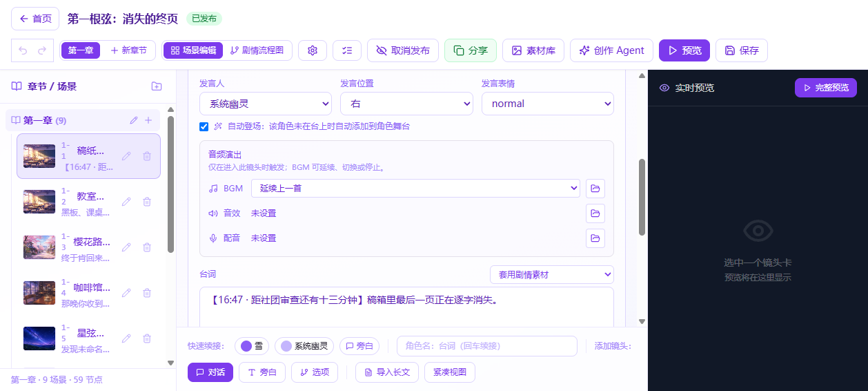Screen dimensions: 868x391
Task: Open the 发言位置 右 dropdown
Action: coord(406,104)
